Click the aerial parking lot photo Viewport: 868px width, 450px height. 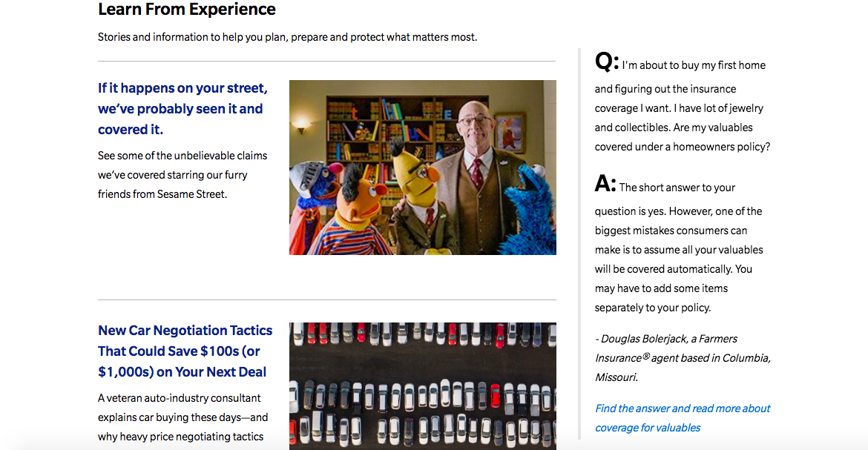point(422,386)
